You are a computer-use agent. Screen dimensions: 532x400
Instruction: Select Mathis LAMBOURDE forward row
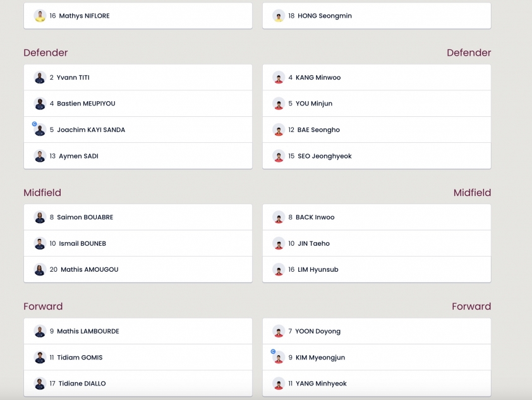pos(138,331)
